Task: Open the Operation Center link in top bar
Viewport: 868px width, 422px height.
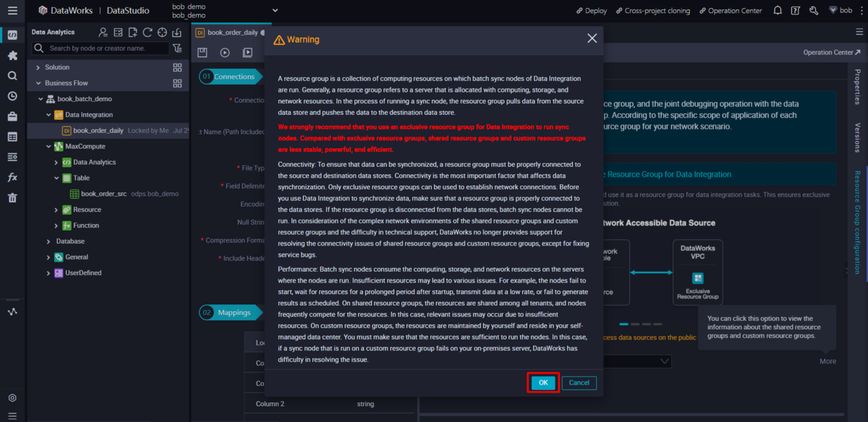Action: (730, 11)
